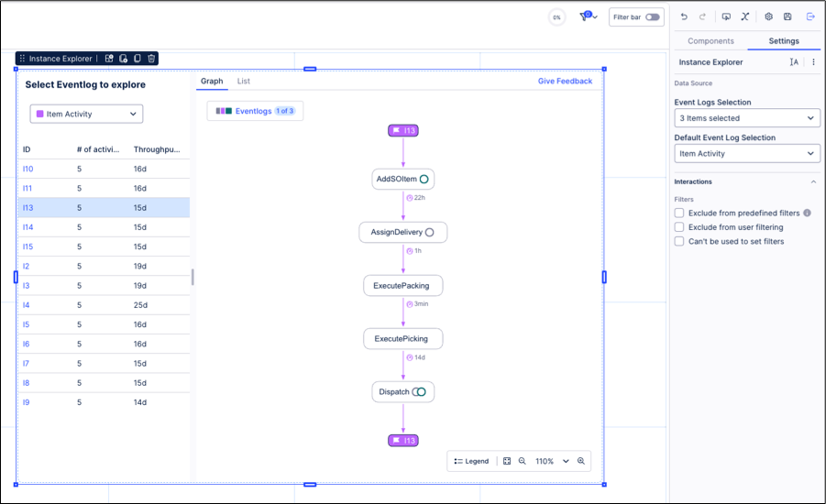Open Event Logs Selection dropdown

[747, 118]
